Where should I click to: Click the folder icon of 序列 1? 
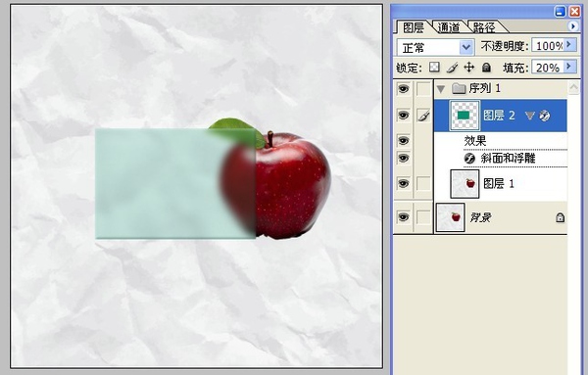(x=459, y=89)
